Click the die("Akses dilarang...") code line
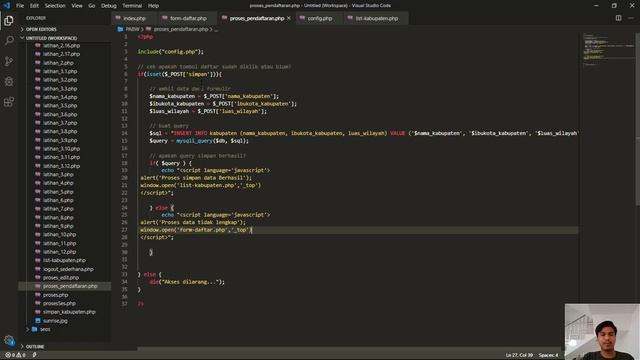The width and height of the screenshot is (640, 360). click(187, 282)
